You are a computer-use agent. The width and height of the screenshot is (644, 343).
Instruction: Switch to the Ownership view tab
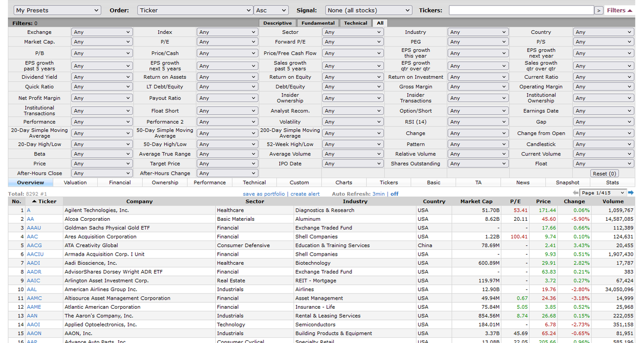(x=165, y=183)
